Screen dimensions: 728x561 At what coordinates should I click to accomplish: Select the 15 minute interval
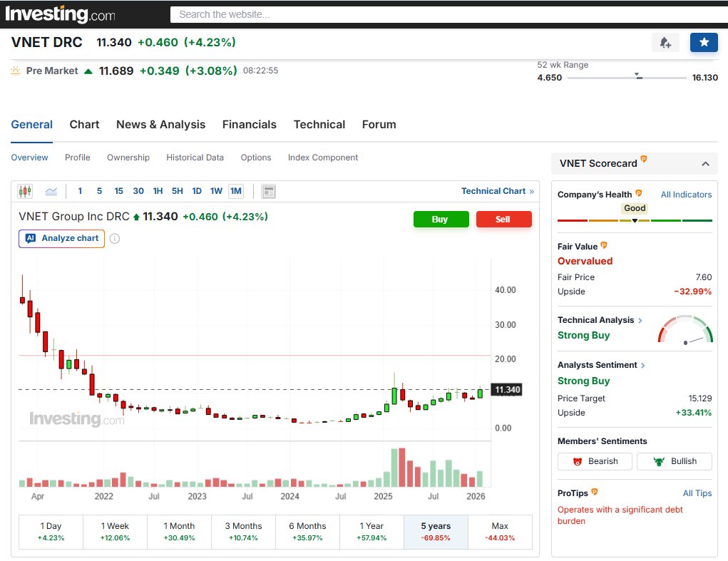(x=119, y=191)
